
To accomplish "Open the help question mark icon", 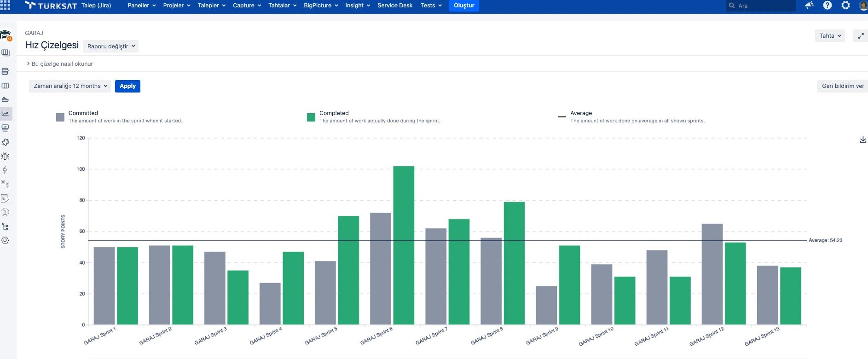I will (x=827, y=6).
